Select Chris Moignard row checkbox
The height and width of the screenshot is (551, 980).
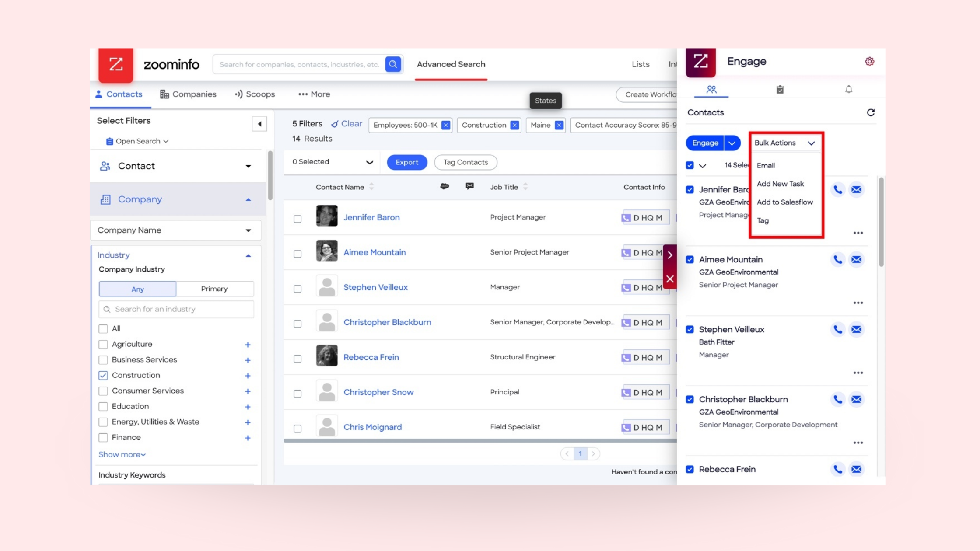coord(297,429)
